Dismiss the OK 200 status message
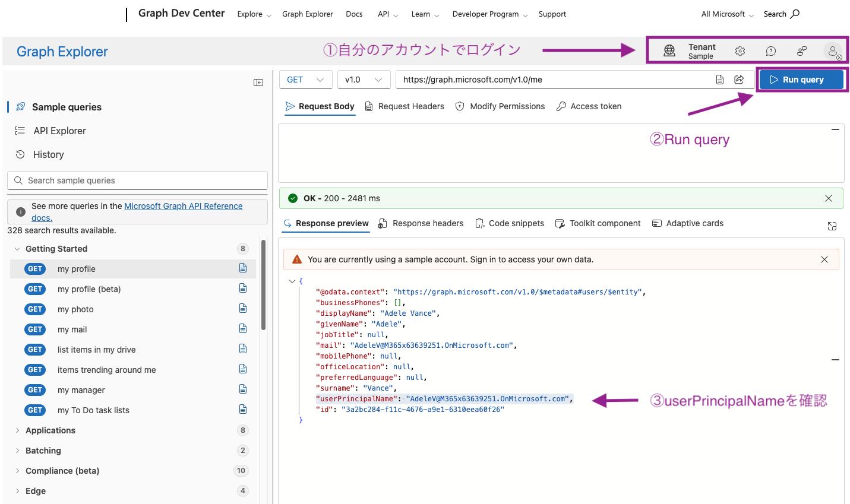Image resolution: width=850 pixels, height=504 pixels. tap(829, 198)
